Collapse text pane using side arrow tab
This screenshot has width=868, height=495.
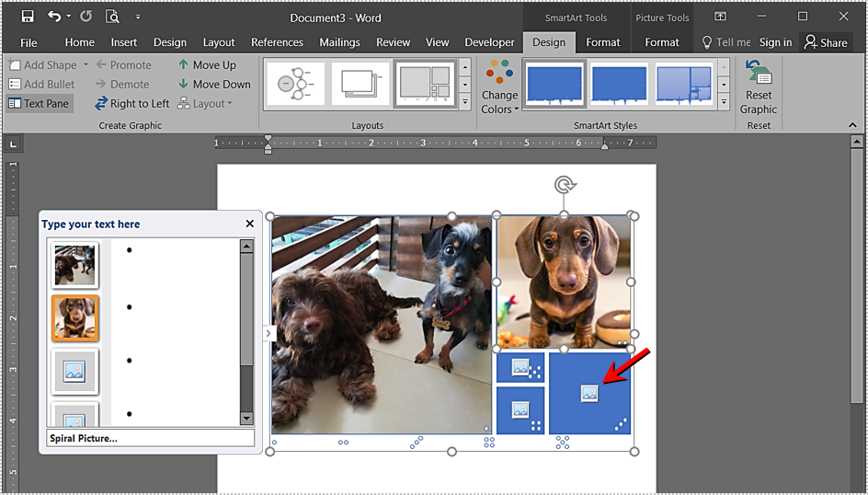268,334
